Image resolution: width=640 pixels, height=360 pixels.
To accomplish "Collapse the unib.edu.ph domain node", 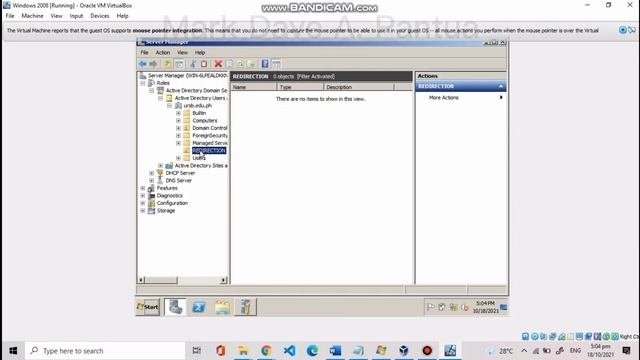I will click(169, 106).
